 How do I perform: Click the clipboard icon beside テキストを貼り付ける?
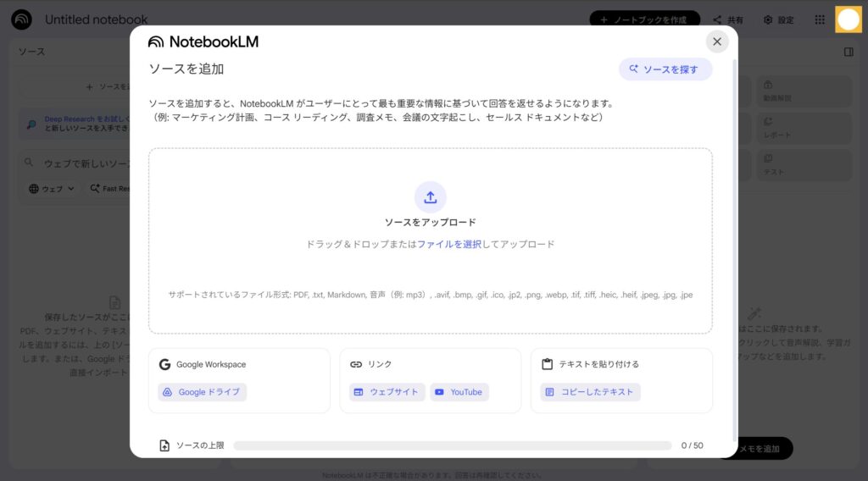tap(547, 364)
